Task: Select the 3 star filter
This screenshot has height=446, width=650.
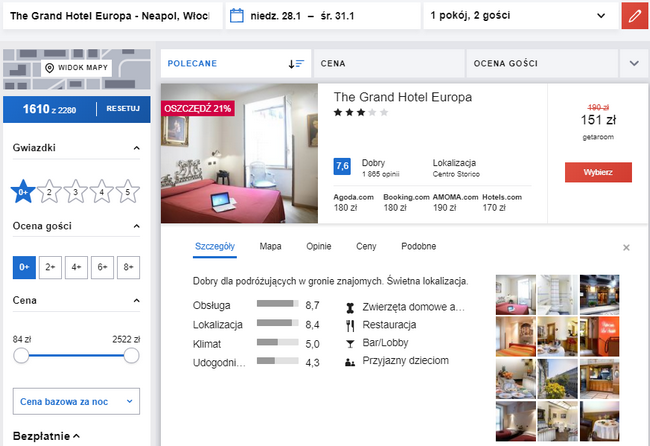Action: tap(75, 191)
